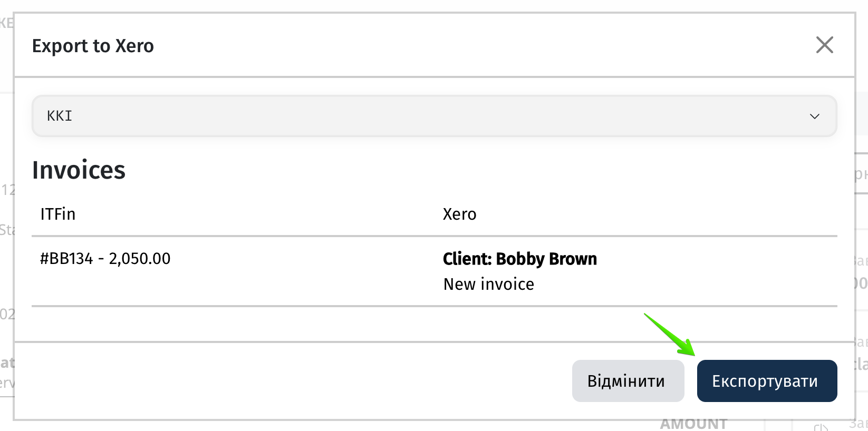Click the New invoice label

[489, 284]
